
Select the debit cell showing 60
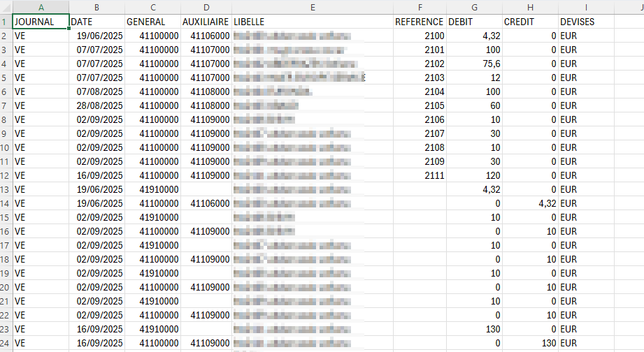tap(474, 105)
